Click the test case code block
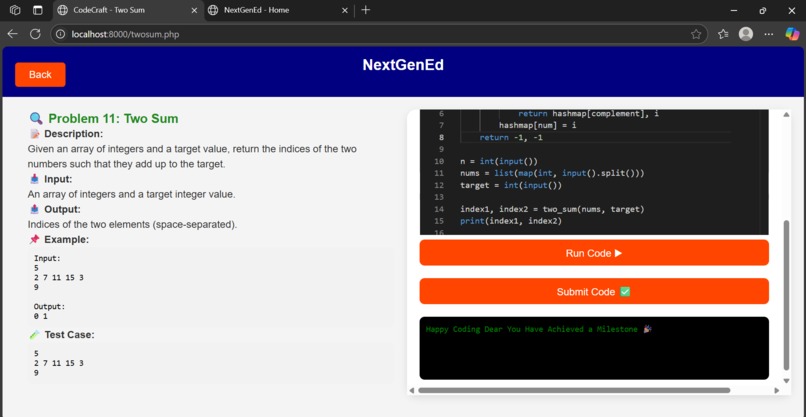Screen dimensions: 806x417 [x=211, y=363]
